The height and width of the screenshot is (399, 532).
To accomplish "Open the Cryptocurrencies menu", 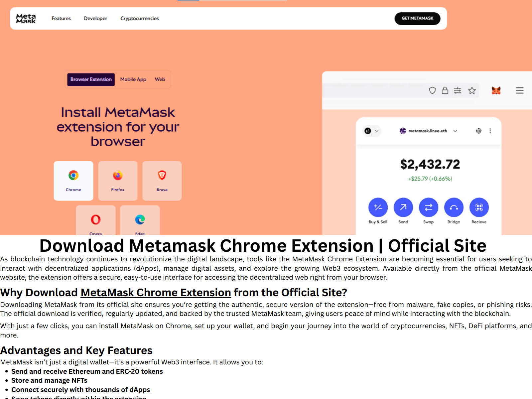I will click(140, 18).
